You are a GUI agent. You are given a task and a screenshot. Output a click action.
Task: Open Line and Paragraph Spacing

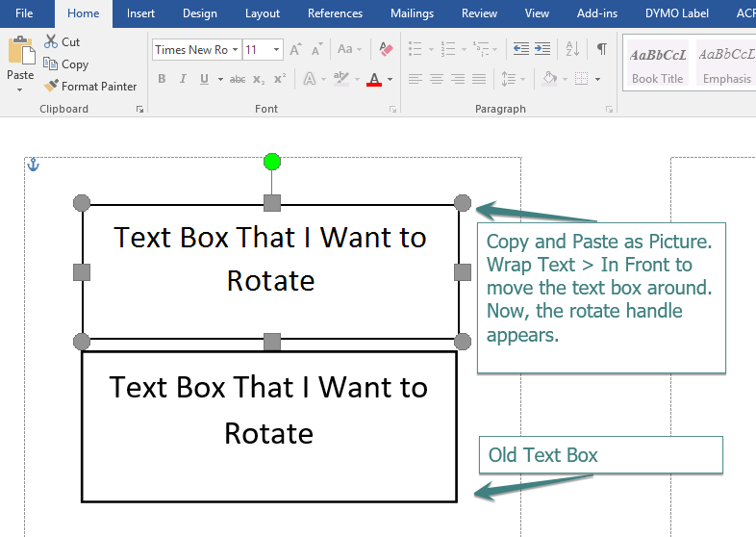pos(508,79)
